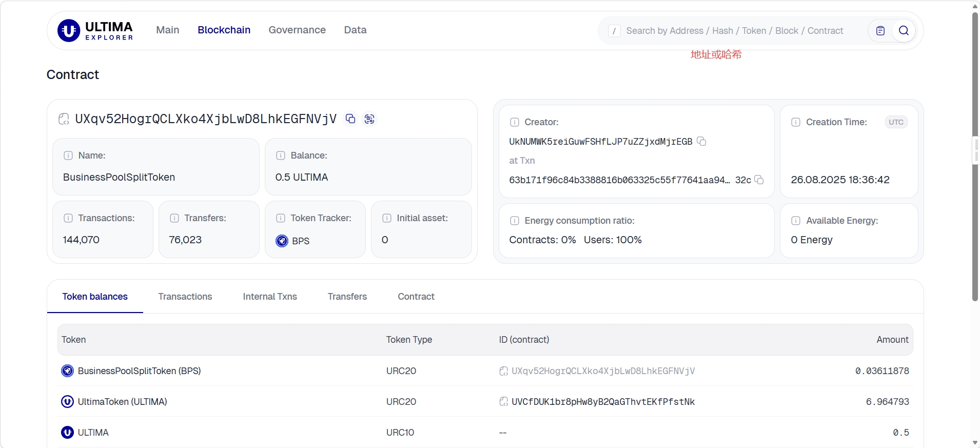Copy the contract address UXqv52Hogr…
The image size is (980, 448).
[x=350, y=119]
